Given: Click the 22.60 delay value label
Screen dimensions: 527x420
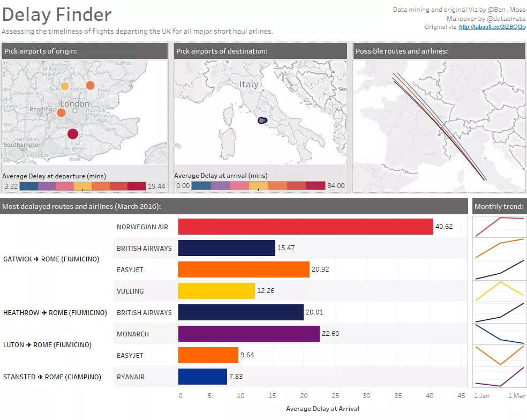Looking at the screenshot, I should [330, 333].
